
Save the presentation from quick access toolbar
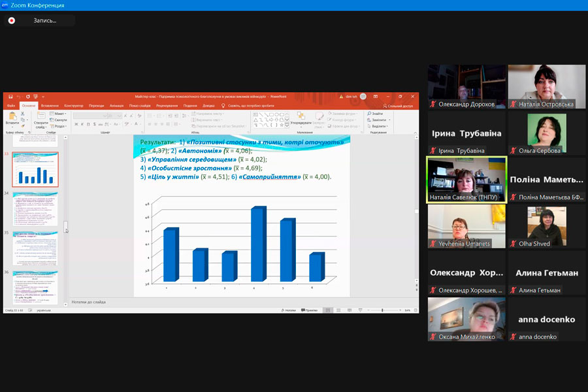10,97
